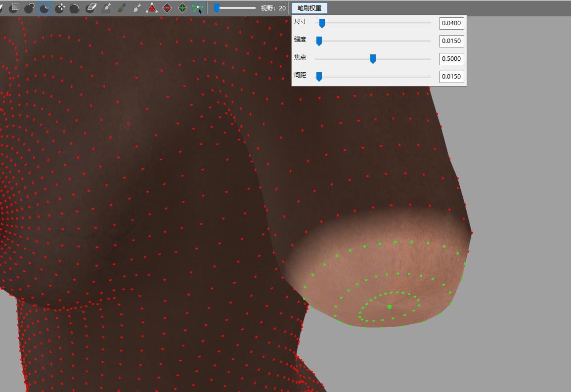Click the 强度 label text

300,40
